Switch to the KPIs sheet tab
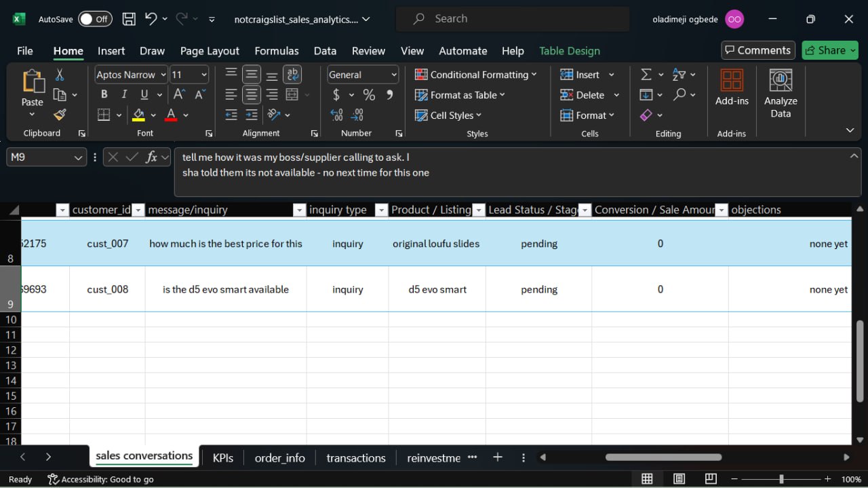The height and width of the screenshot is (488, 868). [x=222, y=458]
